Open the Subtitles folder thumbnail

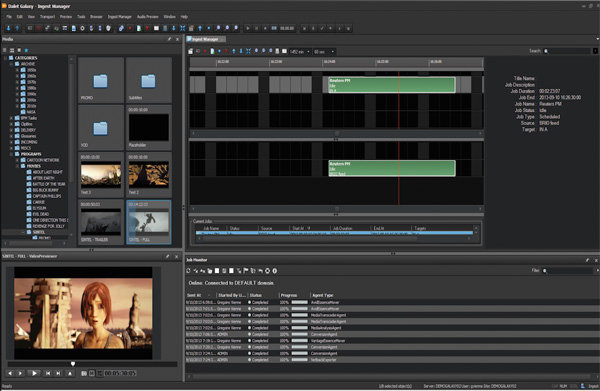(148, 80)
